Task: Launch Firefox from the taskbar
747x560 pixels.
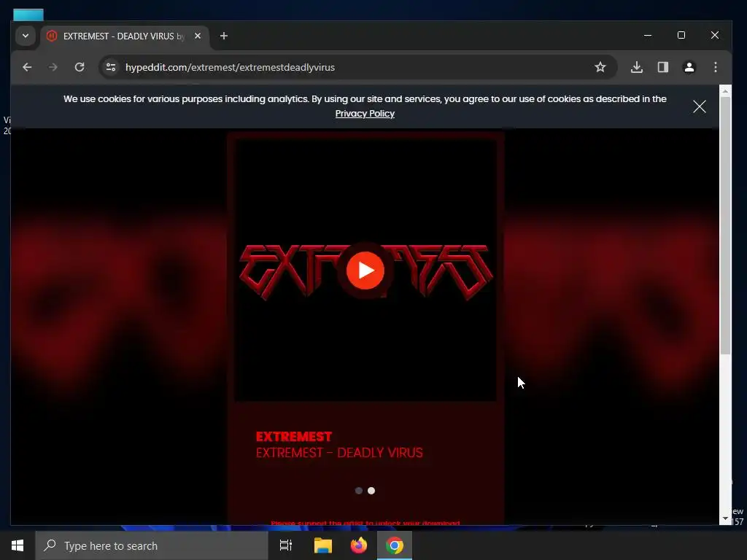Action: (x=359, y=545)
